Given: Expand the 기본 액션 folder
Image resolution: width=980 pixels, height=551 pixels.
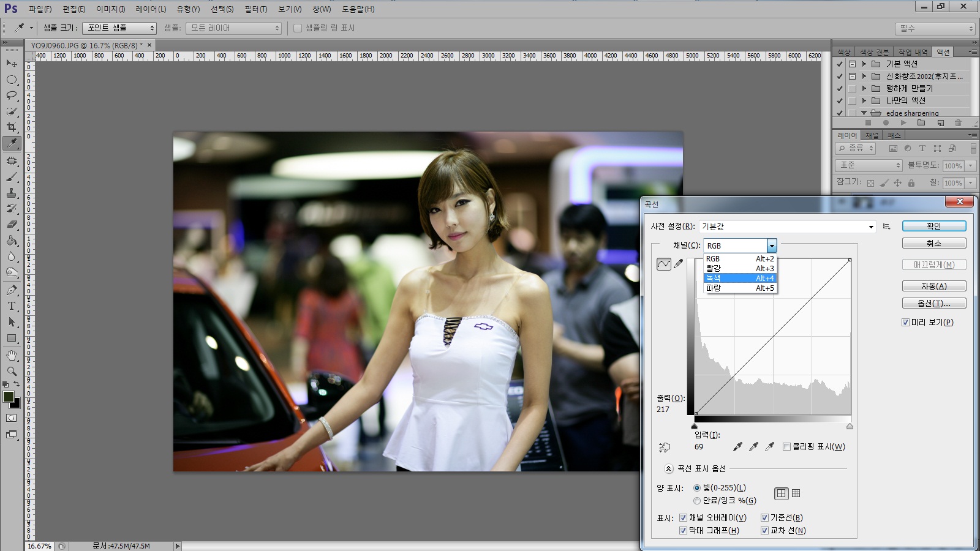Looking at the screenshot, I should (864, 64).
